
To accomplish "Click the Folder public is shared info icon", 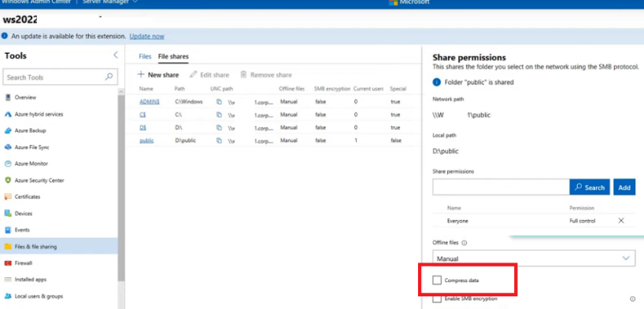I will pyautogui.click(x=437, y=82).
